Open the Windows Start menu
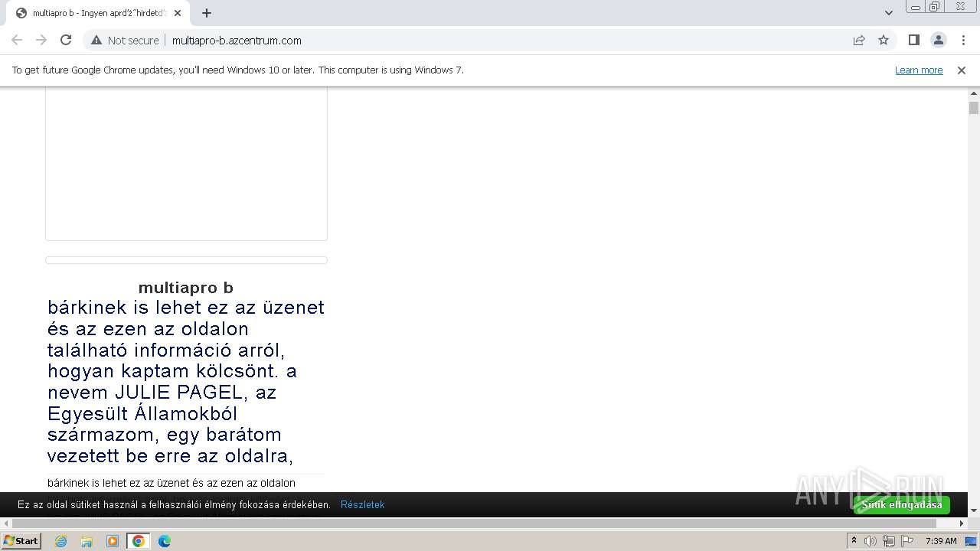This screenshot has width=980, height=551. (21, 541)
